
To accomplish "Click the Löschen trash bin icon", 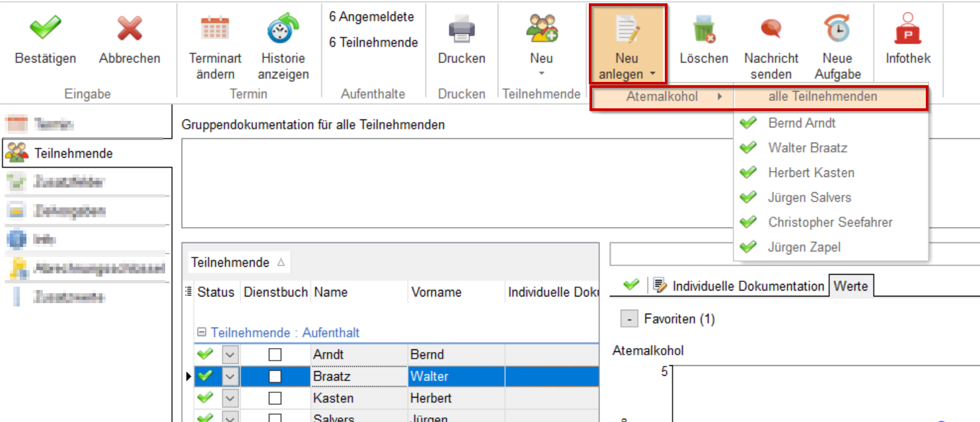I will point(703,28).
